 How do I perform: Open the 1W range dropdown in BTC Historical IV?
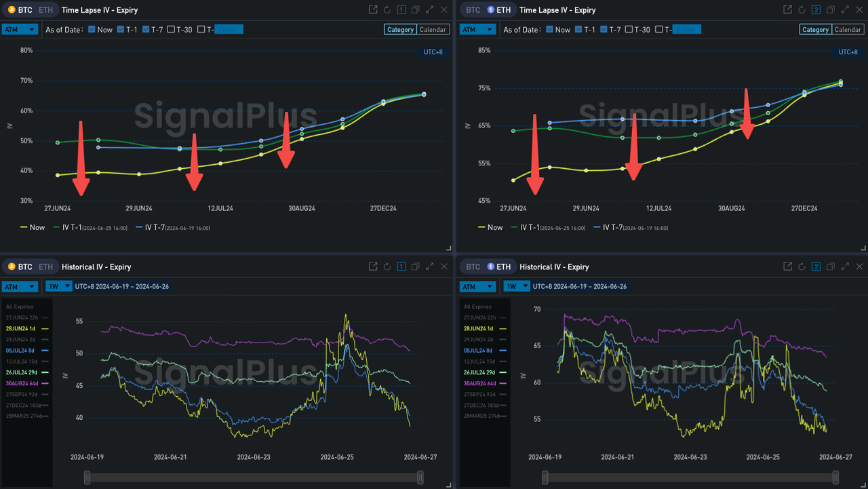click(59, 286)
